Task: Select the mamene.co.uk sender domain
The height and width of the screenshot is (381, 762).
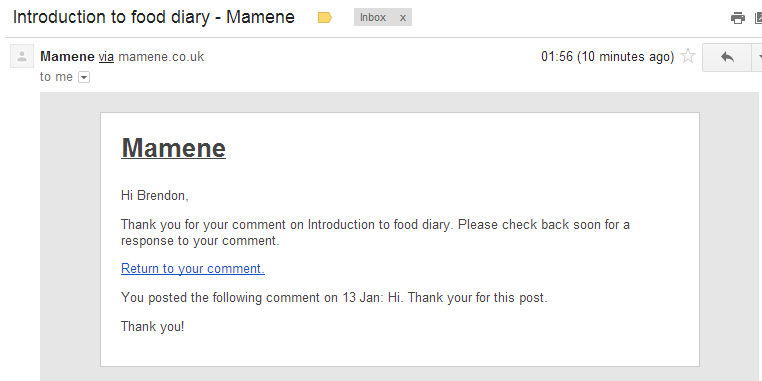Action: pos(161,57)
